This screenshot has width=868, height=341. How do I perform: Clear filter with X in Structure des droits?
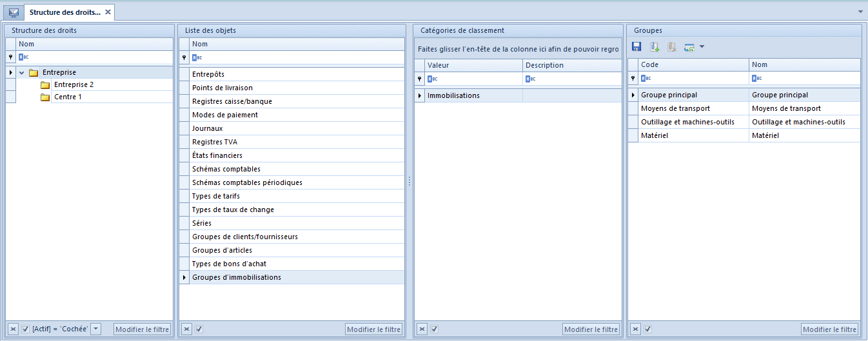point(13,329)
